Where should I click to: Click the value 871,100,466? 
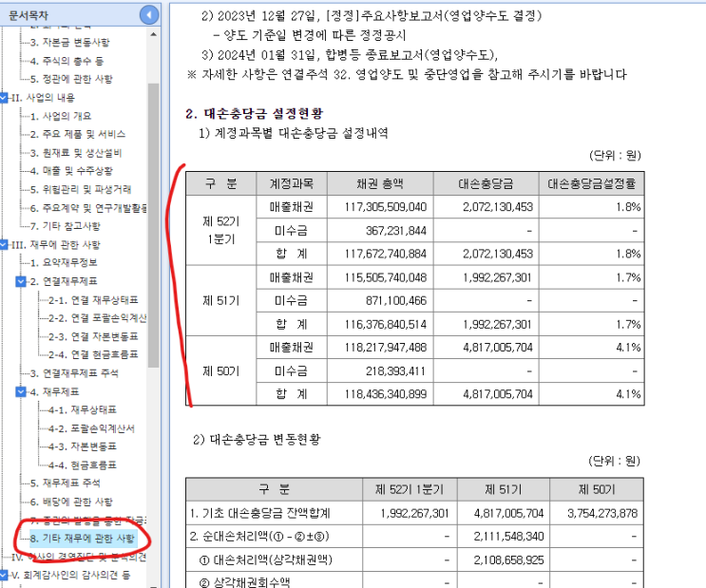(396, 301)
